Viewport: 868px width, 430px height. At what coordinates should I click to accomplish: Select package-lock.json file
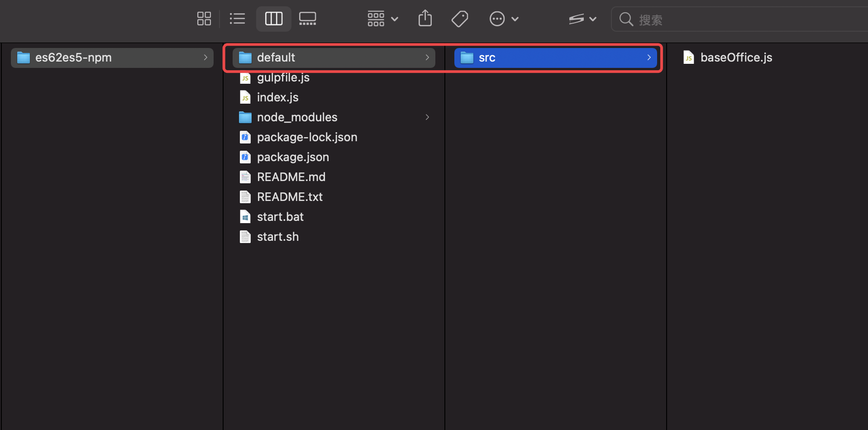[x=307, y=137]
